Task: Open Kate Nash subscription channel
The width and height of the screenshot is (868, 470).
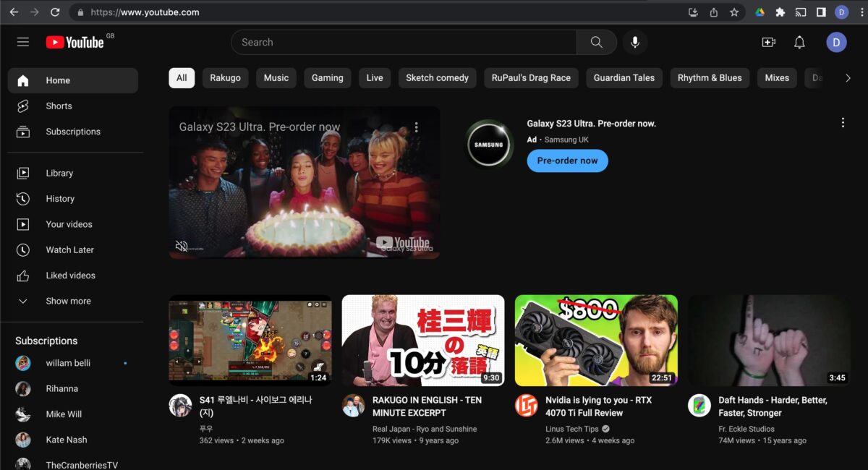Action: pyautogui.click(x=72, y=440)
